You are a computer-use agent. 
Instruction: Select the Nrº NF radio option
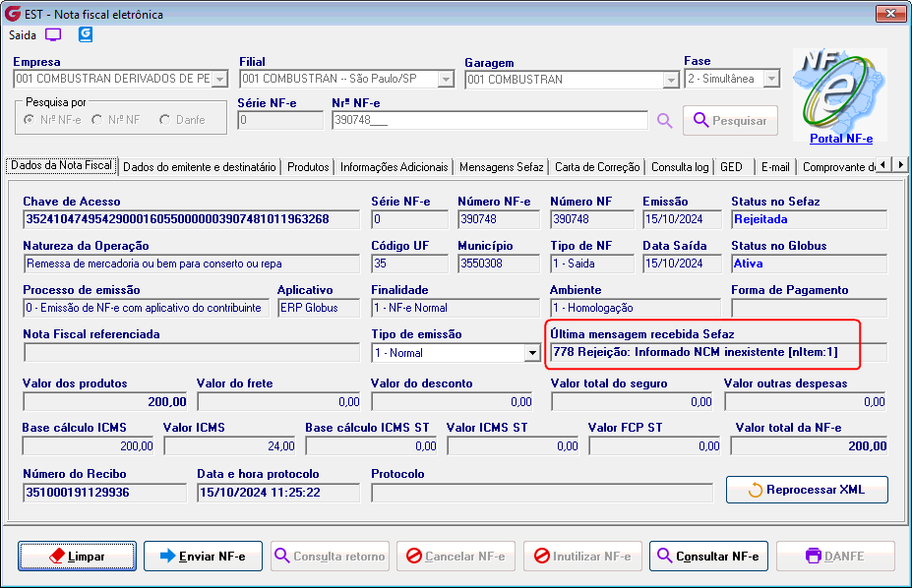click(97, 120)
